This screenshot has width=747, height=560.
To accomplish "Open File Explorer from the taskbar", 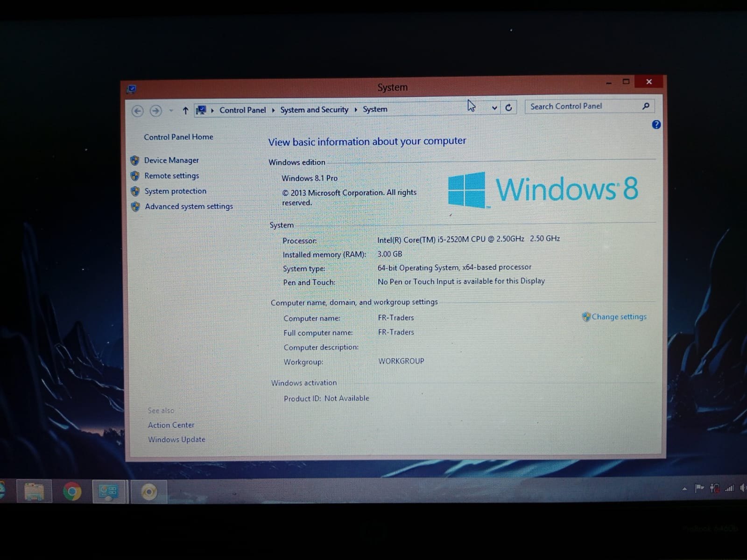I will pos(34,491).
